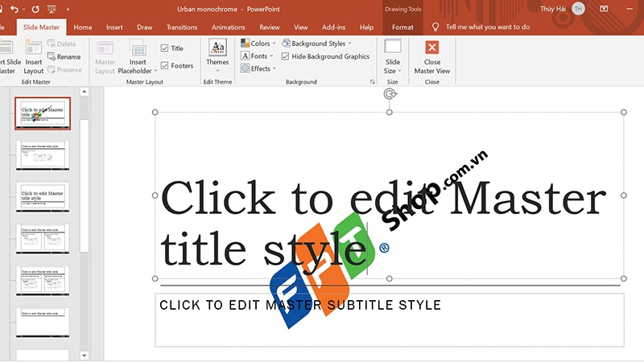Click the rotation handle above title box
This screenshot has height=362, width=644.
(390, 94)
